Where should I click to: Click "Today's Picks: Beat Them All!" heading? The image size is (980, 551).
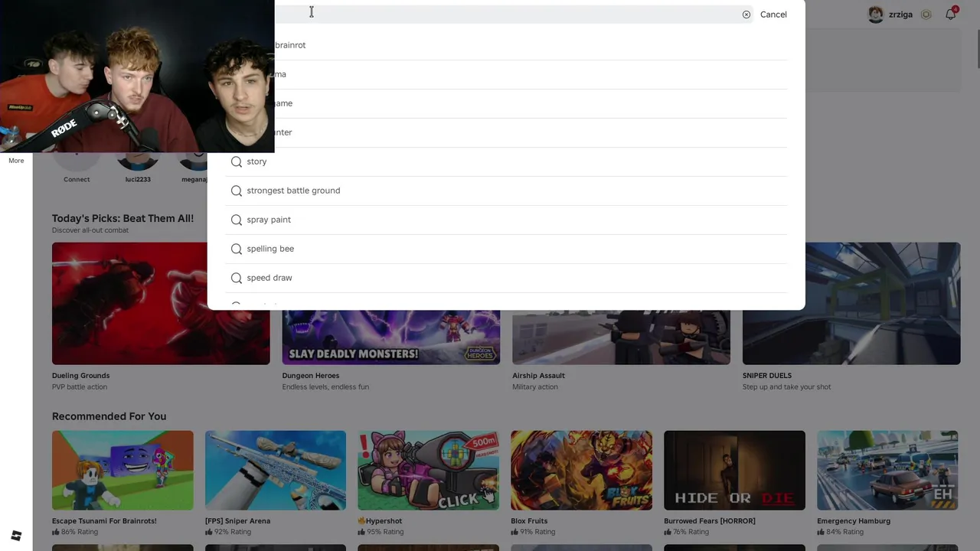(122, 218)
